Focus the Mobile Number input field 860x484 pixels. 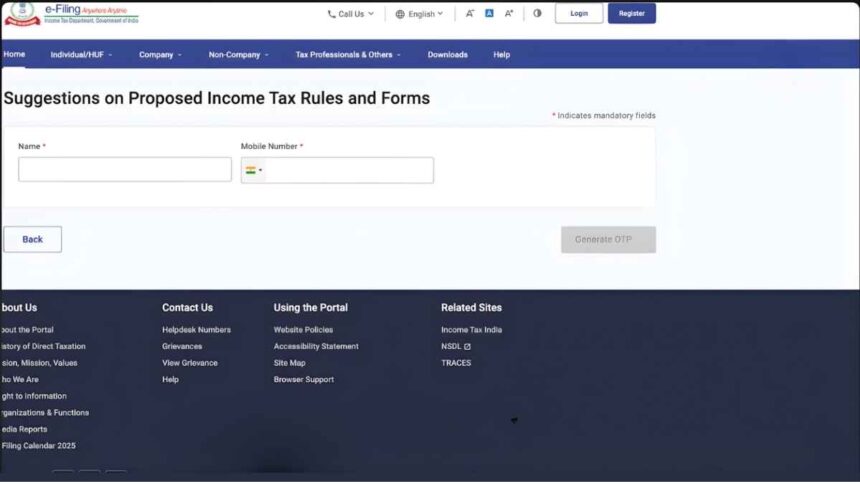(x=349, y=170)
